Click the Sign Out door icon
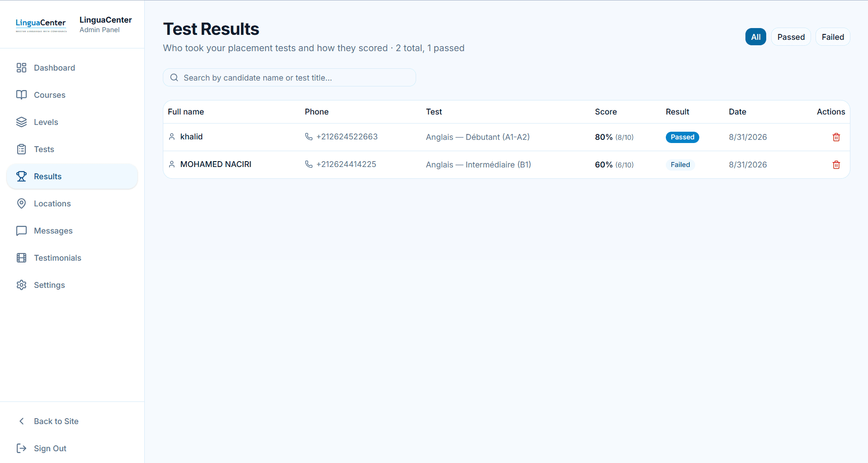The image size is (868, 463). click(21, 449)
